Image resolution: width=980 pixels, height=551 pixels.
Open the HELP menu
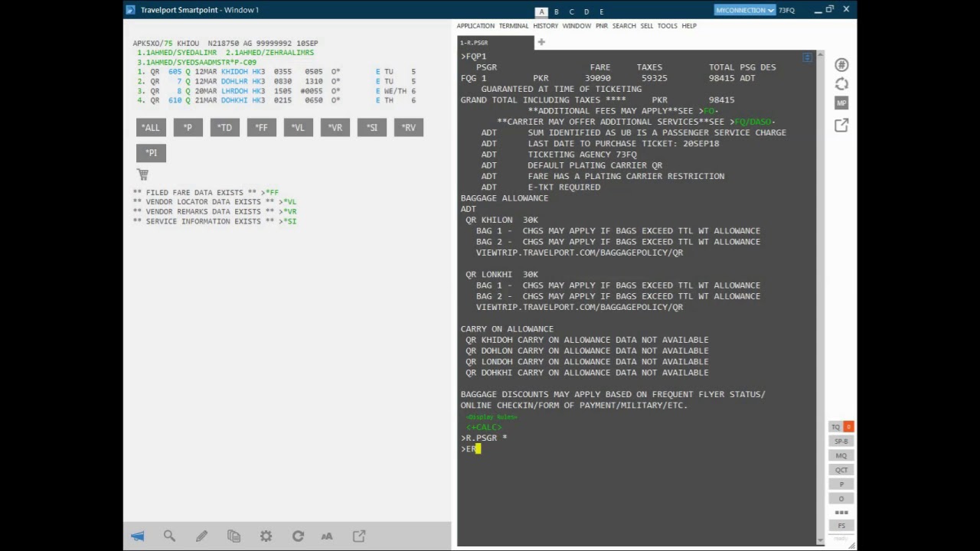coord(689,26)
